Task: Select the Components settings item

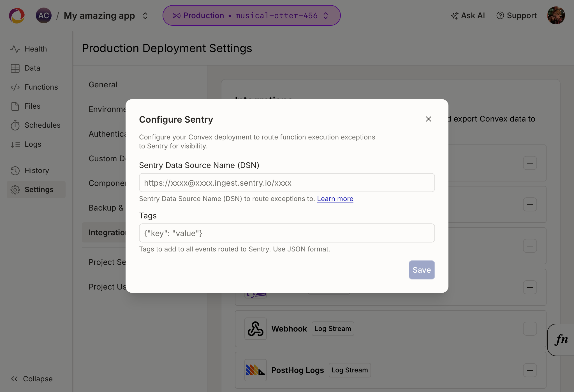Action: [107, 183]
